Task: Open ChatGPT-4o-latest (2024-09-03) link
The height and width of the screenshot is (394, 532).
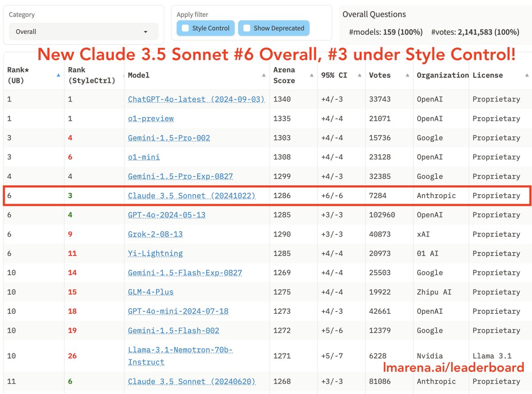Action: (196, 99)
